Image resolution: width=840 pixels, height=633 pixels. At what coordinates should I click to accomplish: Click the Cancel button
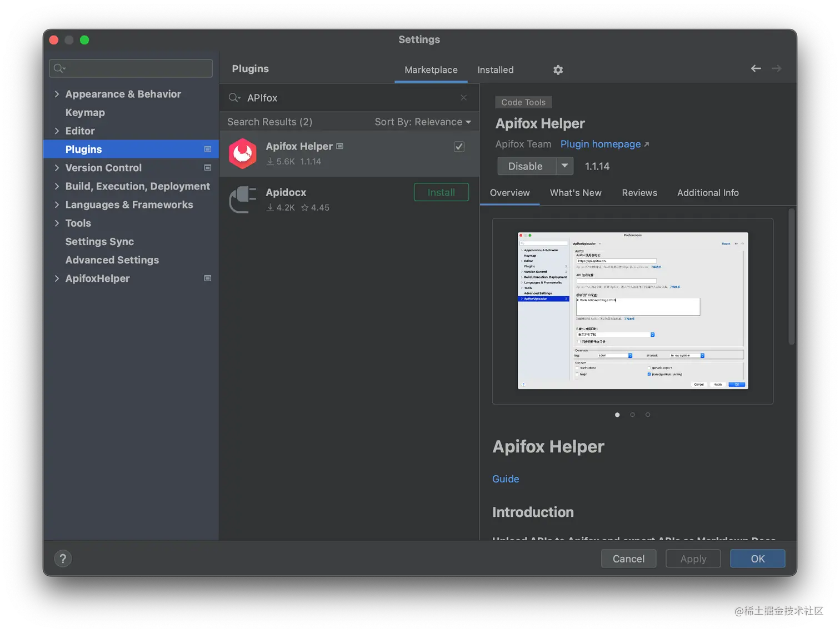(x=628, y=559)
